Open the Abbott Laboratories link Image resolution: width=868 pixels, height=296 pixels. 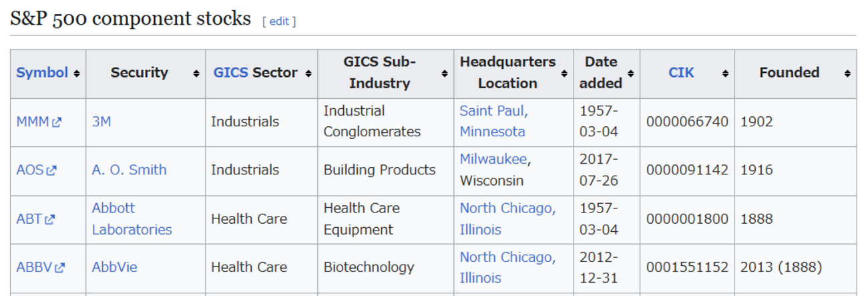click(x=132, y=219)
